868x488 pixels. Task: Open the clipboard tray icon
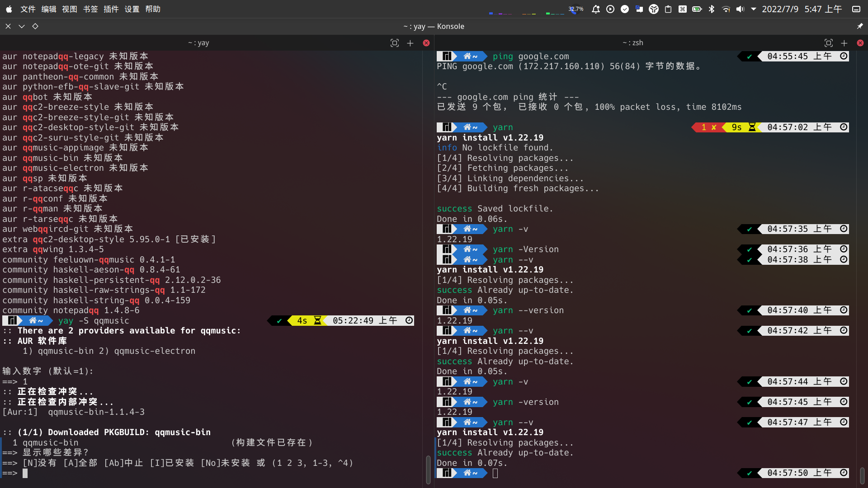click(x=668, y=9)
